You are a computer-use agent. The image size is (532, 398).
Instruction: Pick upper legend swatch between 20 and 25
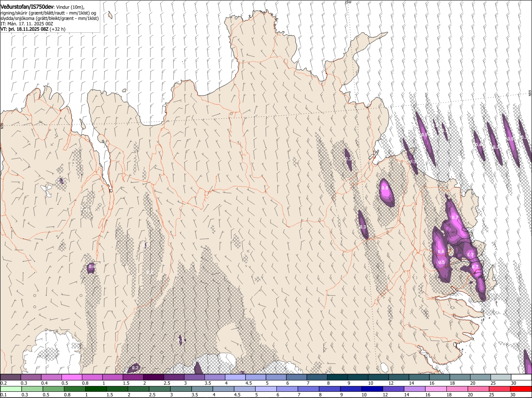point(480,377)
